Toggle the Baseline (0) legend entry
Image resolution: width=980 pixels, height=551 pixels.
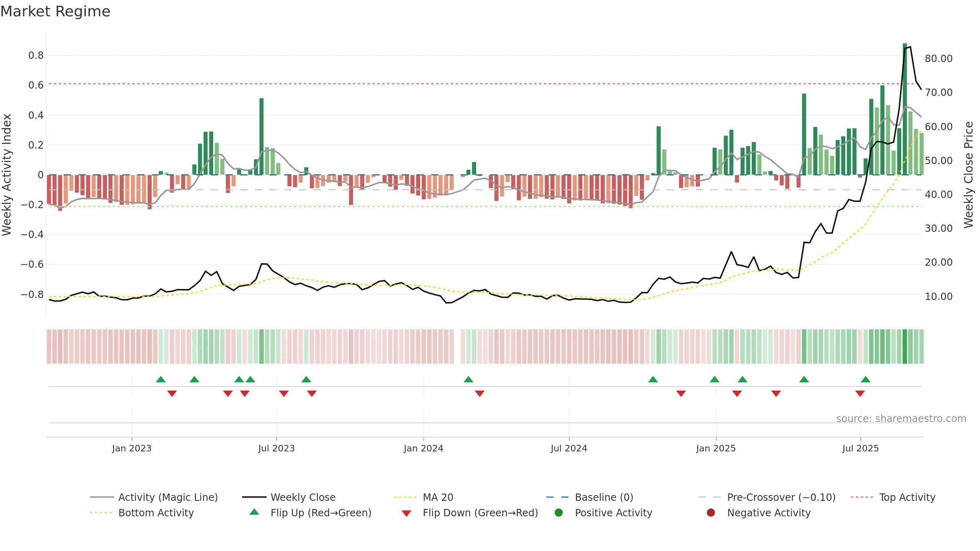point(590,497)
